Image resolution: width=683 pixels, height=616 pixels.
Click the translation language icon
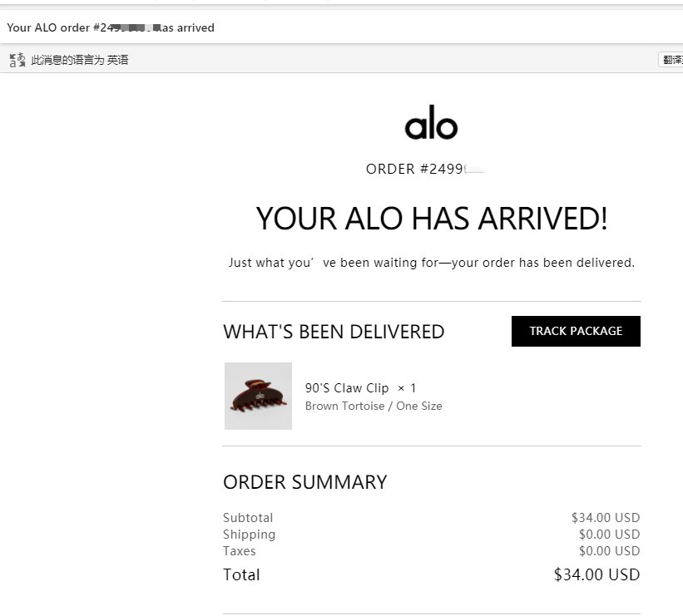pos(15,59)
